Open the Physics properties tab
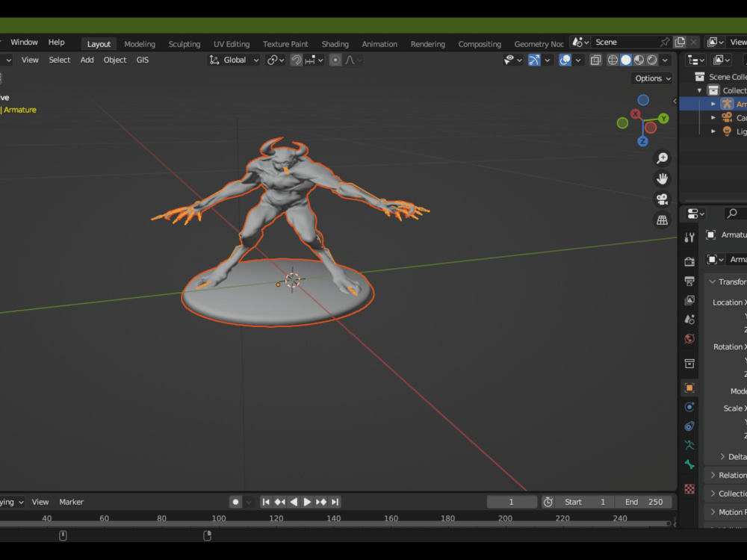747x560 pixels. [x=689, y=407]
